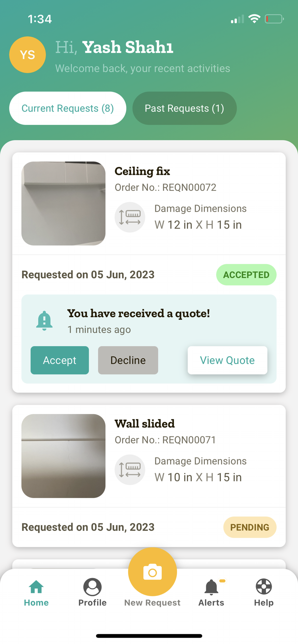The height and width of the screenshot is (644, 298).
Task: Tap the quote notification bell icon
Action: pos(44,321)
